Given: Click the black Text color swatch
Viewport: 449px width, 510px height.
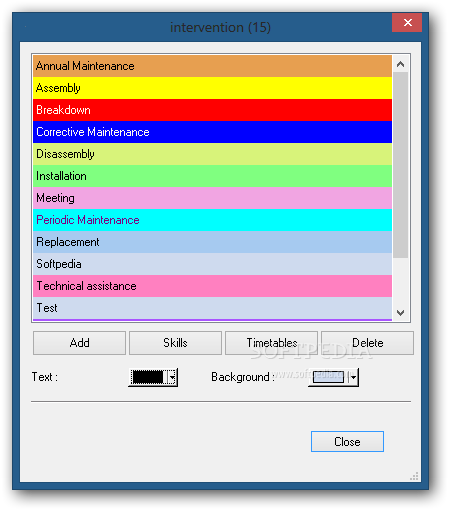Looking at the screenshot, I should point(148,377).
